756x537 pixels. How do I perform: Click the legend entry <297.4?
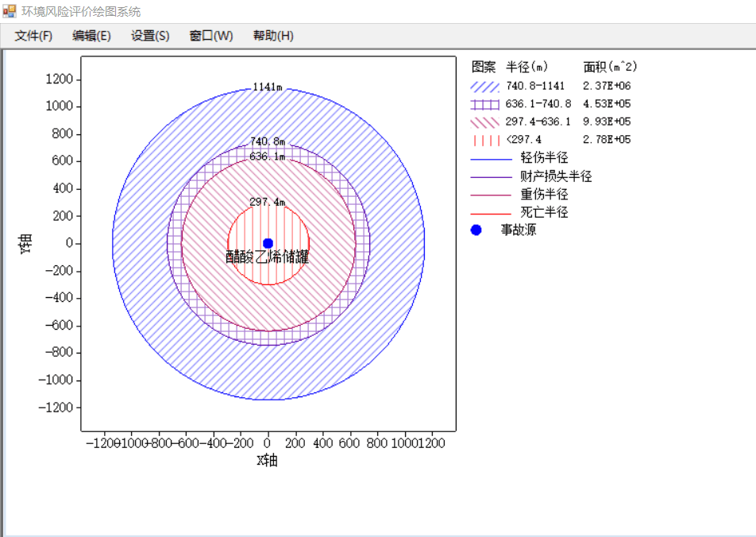pos(523,140)
